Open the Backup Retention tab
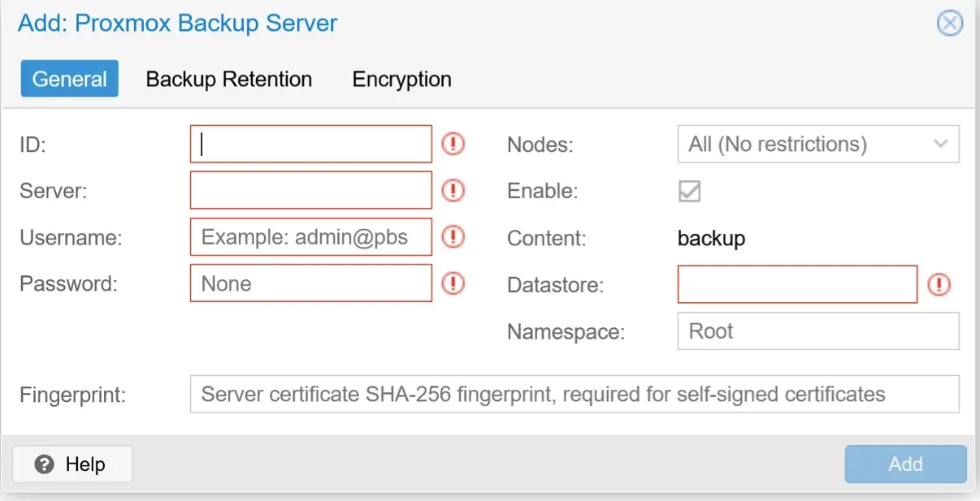This screenshot has height=501, width=980. [229, 79]
